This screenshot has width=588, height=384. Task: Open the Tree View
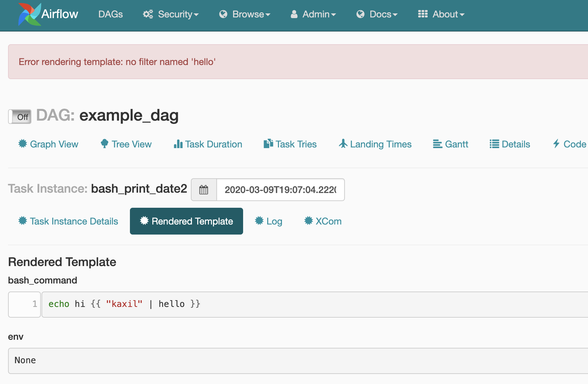coord(126,144)
